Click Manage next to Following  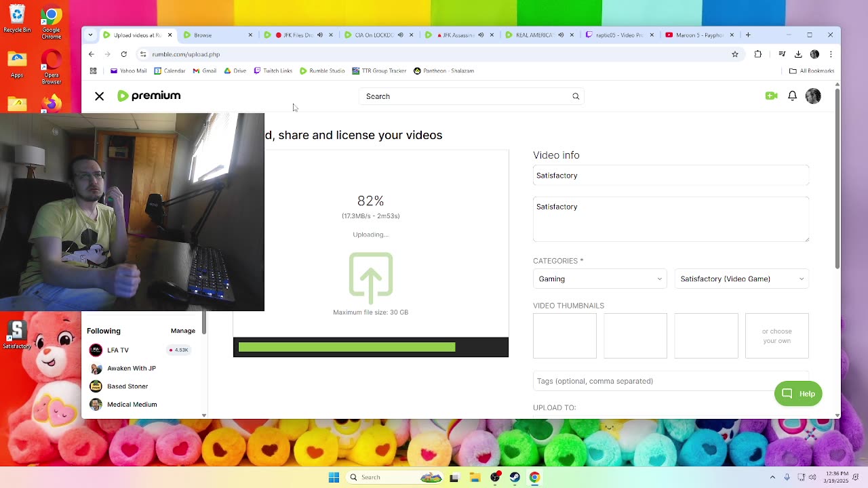(x=183, y=331)
